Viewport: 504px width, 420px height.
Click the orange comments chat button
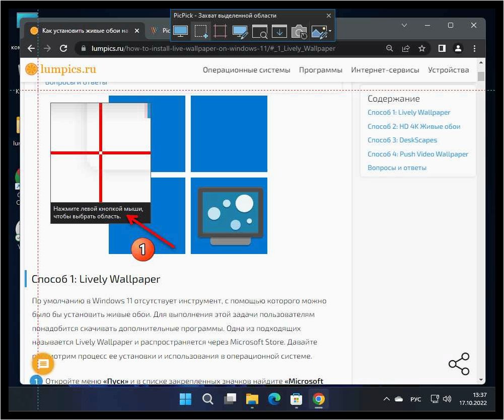(43, 364)
